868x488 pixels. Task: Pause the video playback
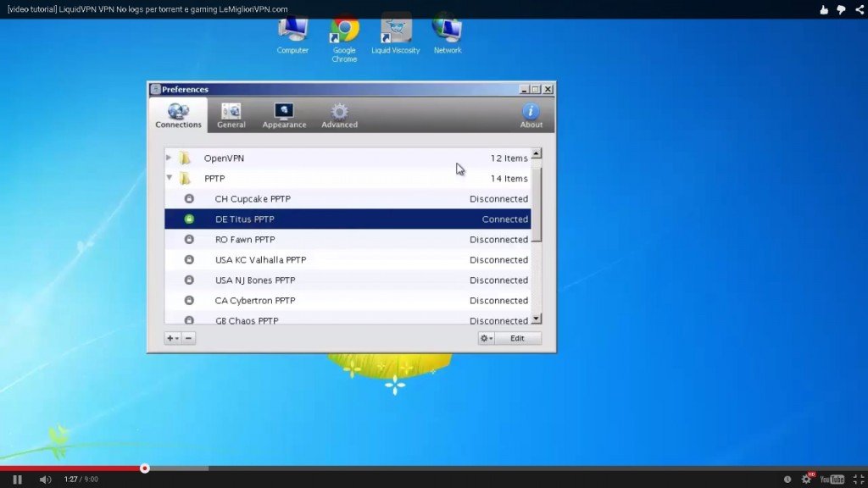click(x=17, y=480)
